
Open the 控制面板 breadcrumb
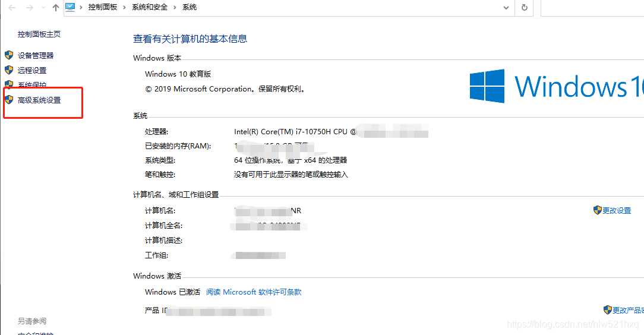[x=103, y=7]
